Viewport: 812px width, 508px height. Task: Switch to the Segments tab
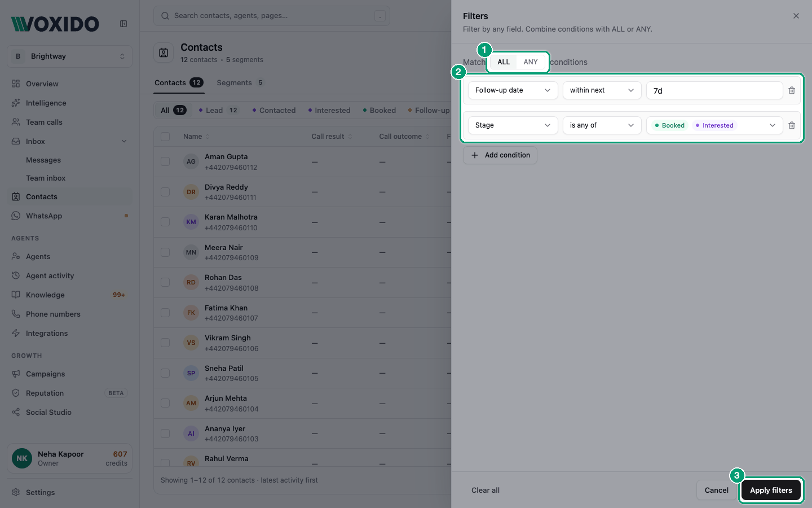point(240,82)
